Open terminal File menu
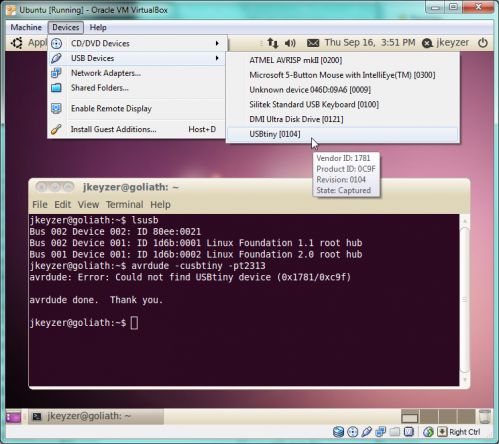 coord(40,204)
